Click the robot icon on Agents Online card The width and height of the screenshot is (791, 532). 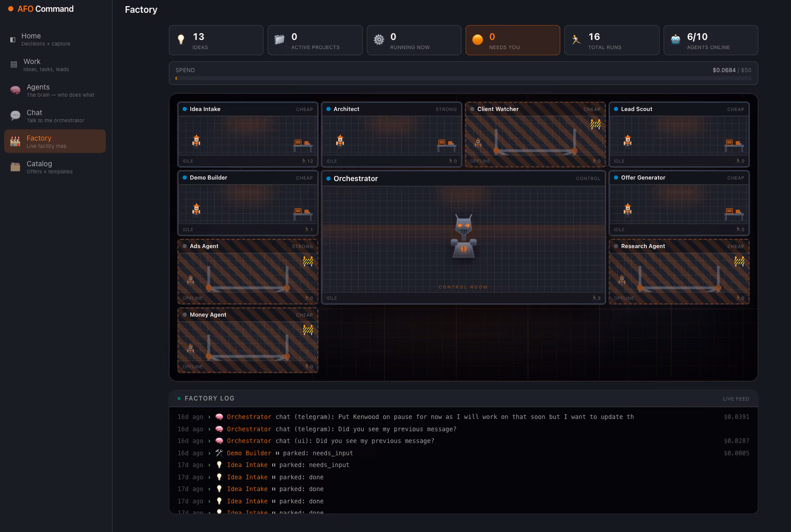[675, 39]
